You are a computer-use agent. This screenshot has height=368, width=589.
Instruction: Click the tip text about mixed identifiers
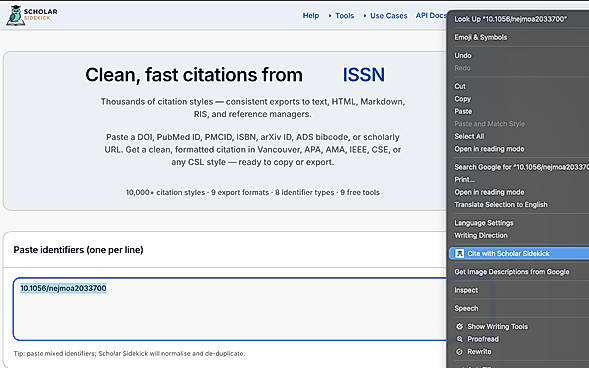pyautogui.click(x=129, y=353)
